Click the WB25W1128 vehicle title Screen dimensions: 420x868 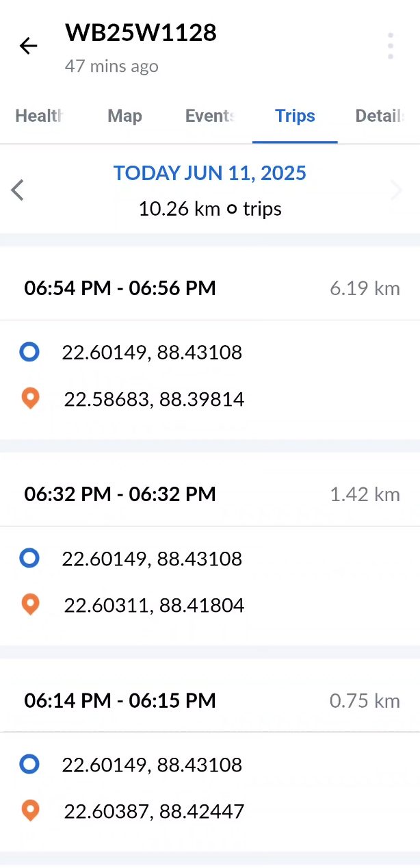point(141,32)
